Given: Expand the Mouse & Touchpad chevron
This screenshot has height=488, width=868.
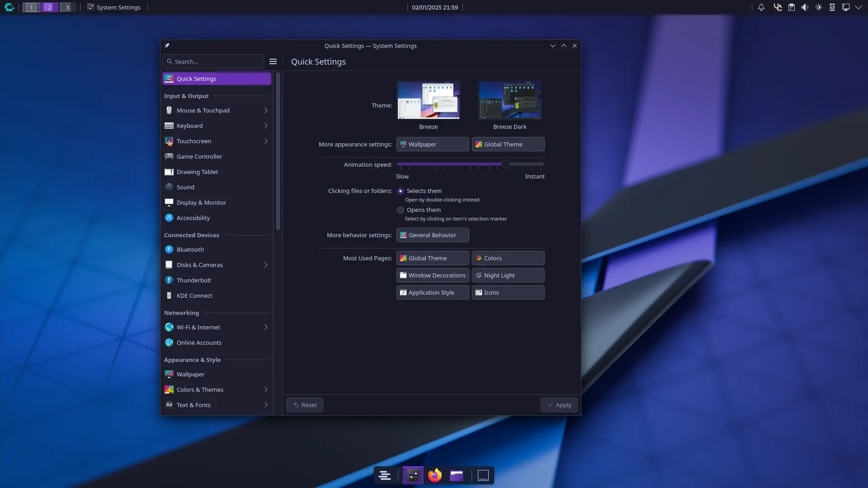Looking at the screenshot, I should point(266,110).
